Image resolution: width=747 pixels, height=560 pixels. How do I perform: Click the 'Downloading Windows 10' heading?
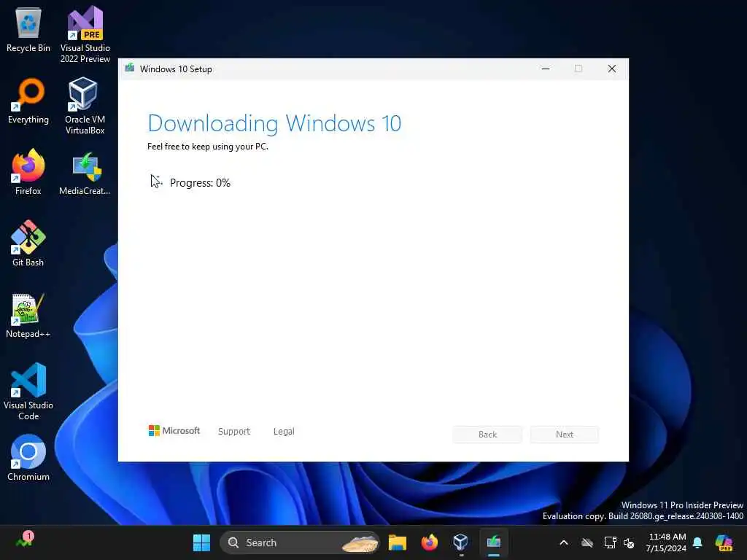click(x=274, y=123)
